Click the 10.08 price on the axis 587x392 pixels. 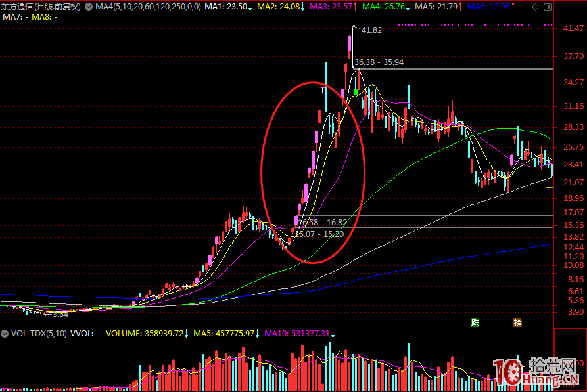(x=573, y=265)
